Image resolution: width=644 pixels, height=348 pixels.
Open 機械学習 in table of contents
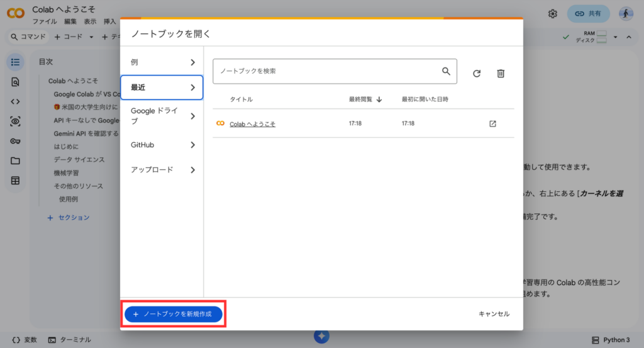[66, 173]
